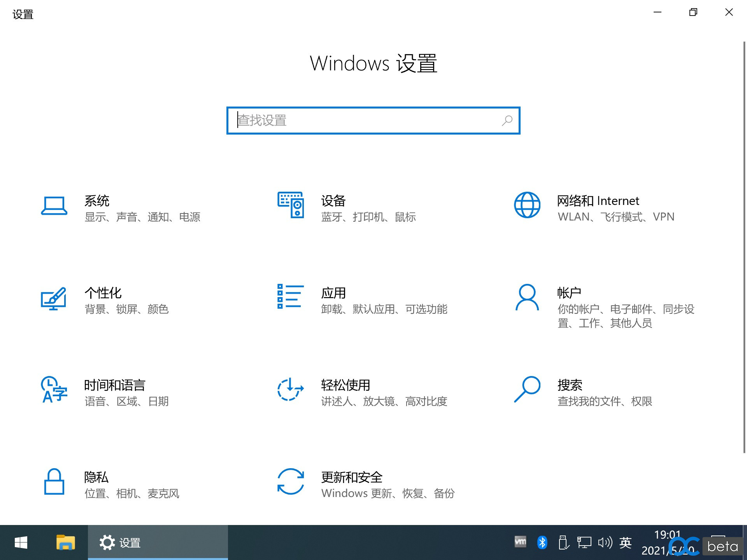Screen dimensions: 747x560
Task: Click the safely remove hardware USB icon
Action: click(564, 542)
